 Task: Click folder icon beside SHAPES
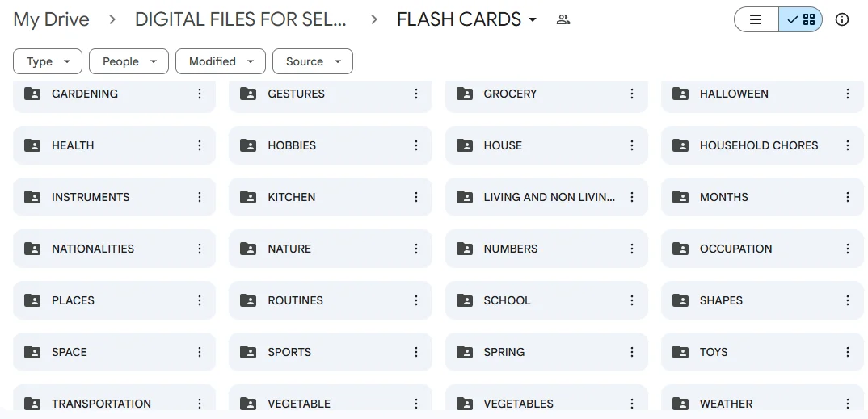680,300
